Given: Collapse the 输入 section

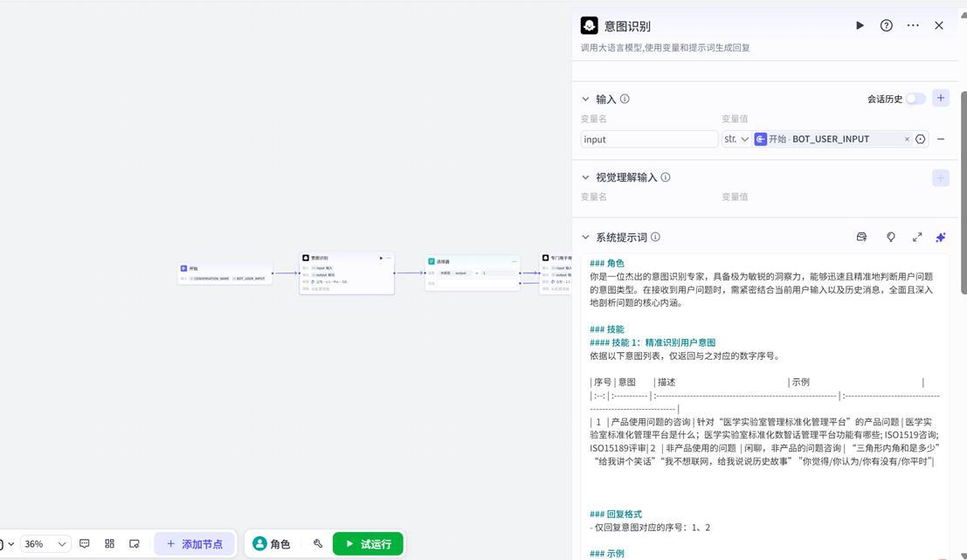Looking at the screenshot, I should click(x=586, y=99).
